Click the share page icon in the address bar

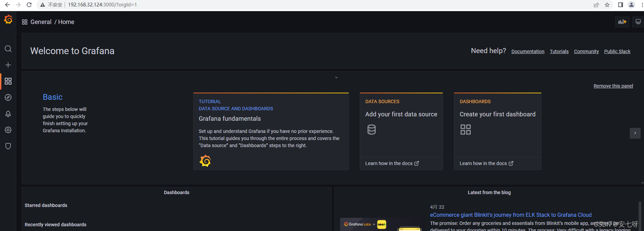pyautogui.click(x=596, y=5)
